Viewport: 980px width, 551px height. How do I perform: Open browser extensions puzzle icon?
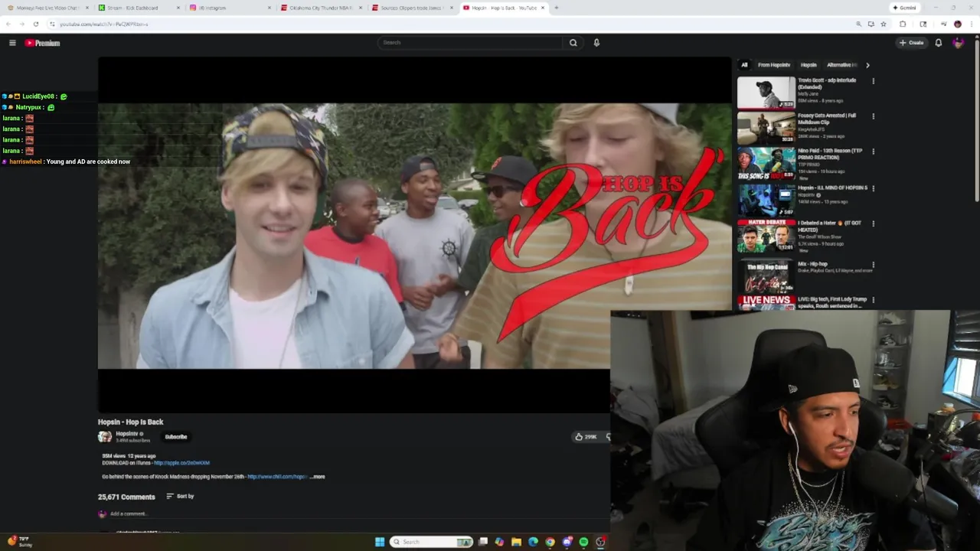pyautogui.click(x=903, y=24)
